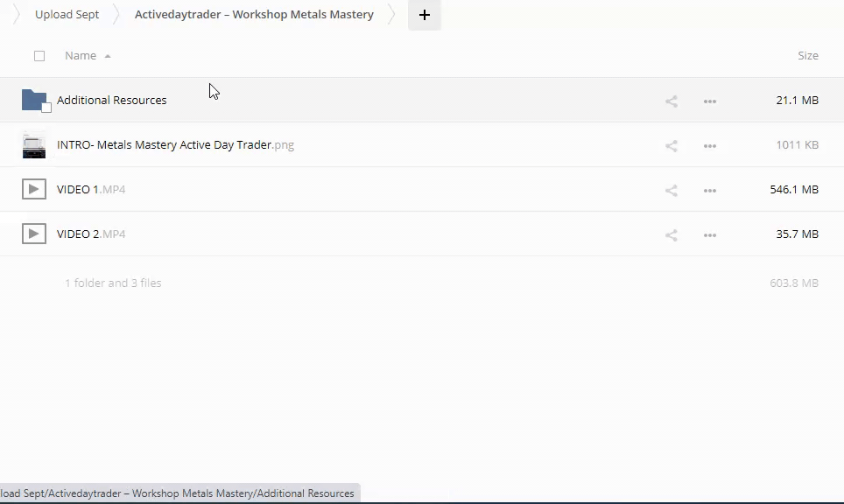844x504 pixels.
Task: Sort files by Name column header
Action: pyautogui.click(x=81, y=56)
